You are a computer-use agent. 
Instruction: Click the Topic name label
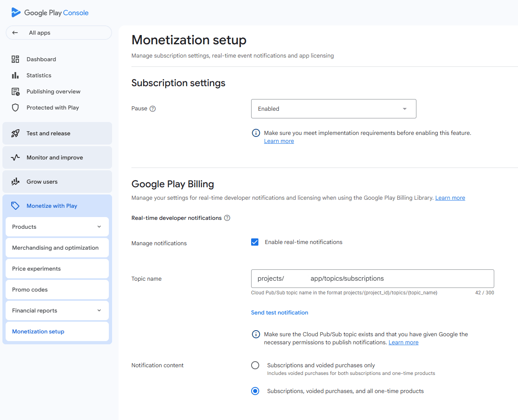[146, 279]
